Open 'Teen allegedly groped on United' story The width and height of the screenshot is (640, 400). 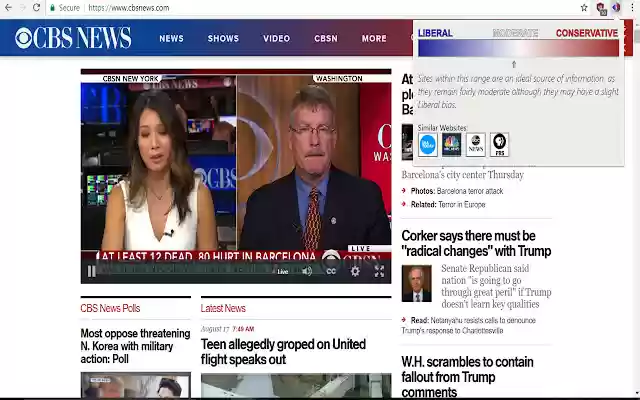coord(283,352)
